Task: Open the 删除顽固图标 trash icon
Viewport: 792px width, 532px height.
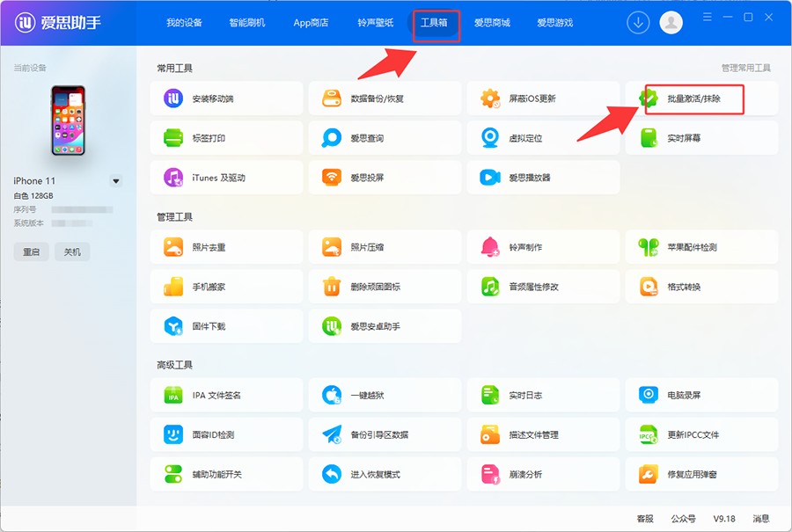Action: pyautogui.click(x=332, y=287)
